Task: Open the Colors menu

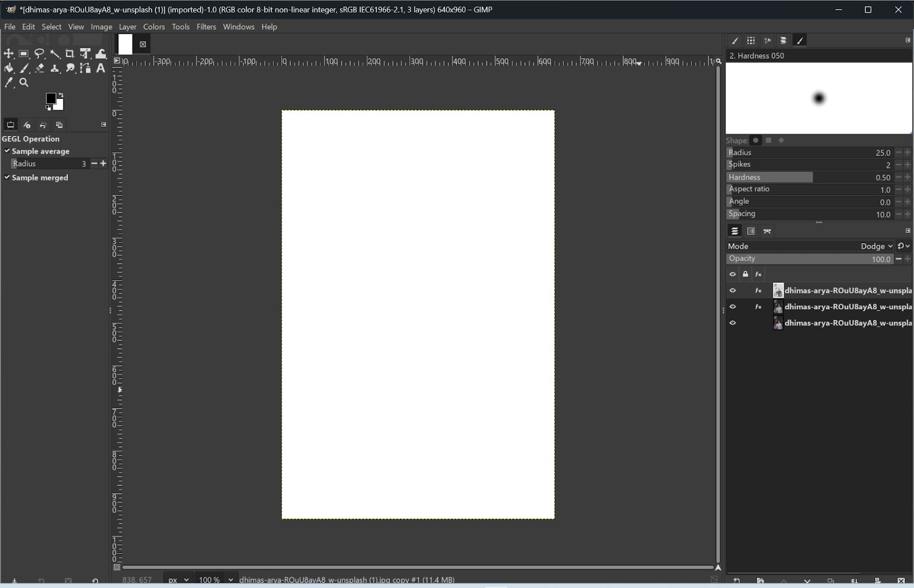Action: (x=154, y=27)
